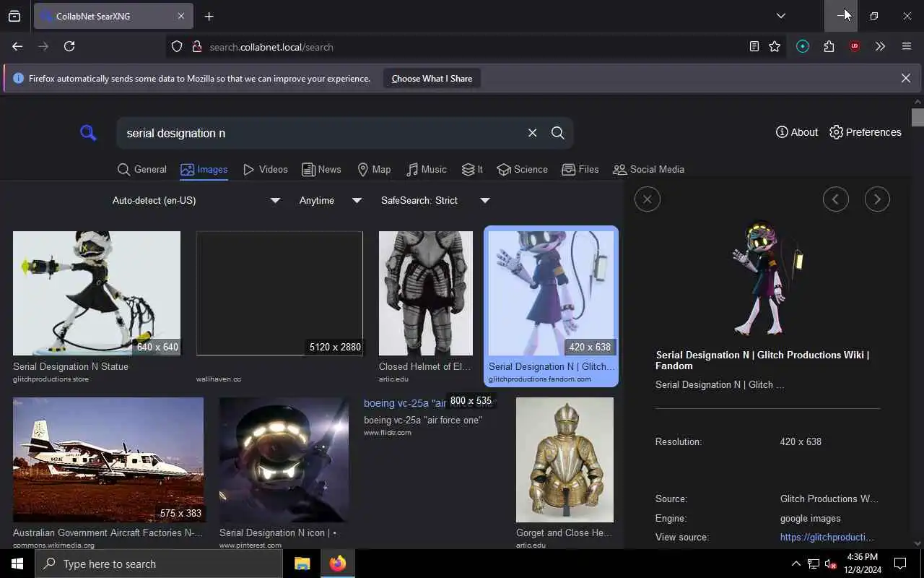Image resolution: width=924 pixels, height=578 pixels.
Task: Open the uBlock Origin extension icon
Action: 855,46
